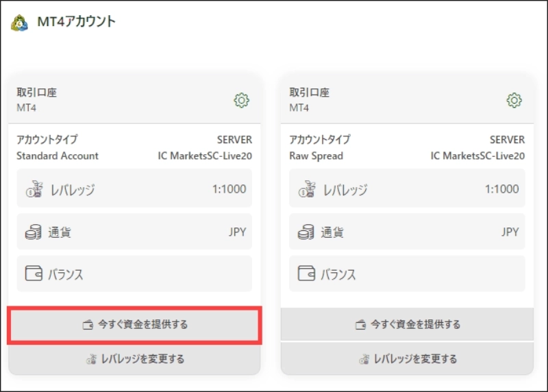Click the MT4アカウント page heading
Screen dimensions: 548x392
[x=76, y=22]
